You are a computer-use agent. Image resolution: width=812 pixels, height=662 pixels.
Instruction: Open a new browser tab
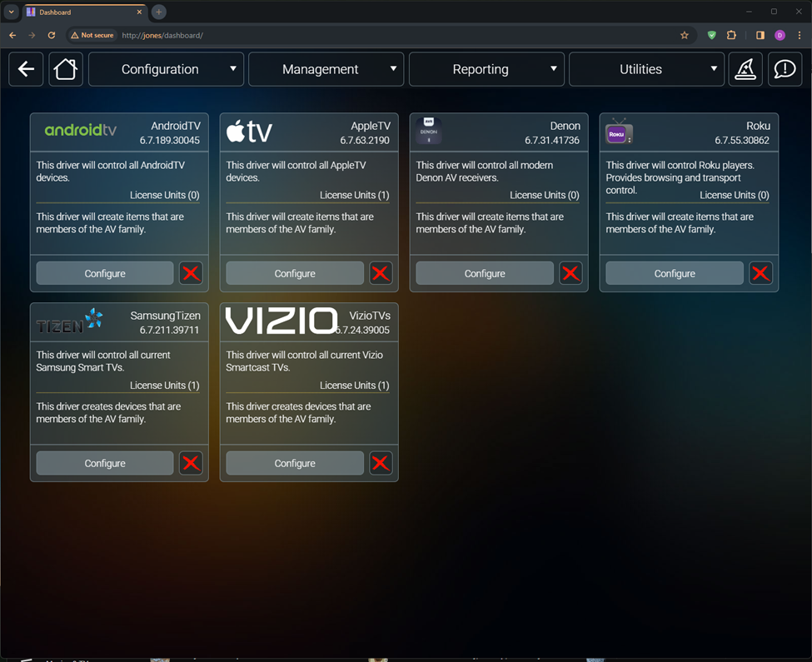click(x=159, y=12)
